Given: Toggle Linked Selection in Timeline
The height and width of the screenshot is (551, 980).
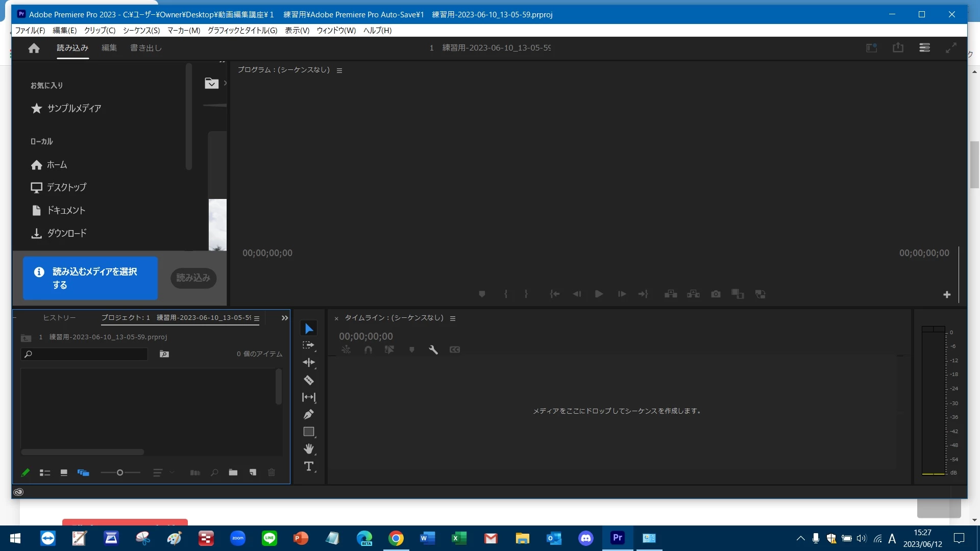Looking at the screenshot, I should click(x=389, y=349).
